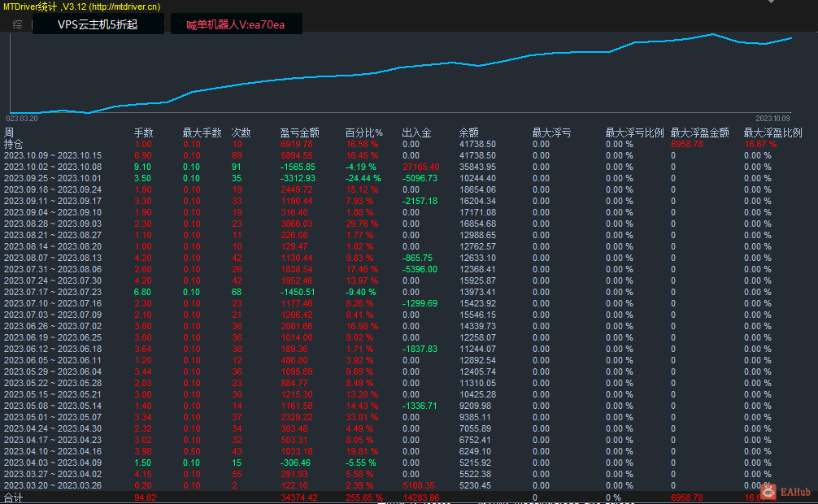Select week row 2023.08.28 ~ 2023.09.03
Viewport: 818px width, 504px height.
[53, 224]
